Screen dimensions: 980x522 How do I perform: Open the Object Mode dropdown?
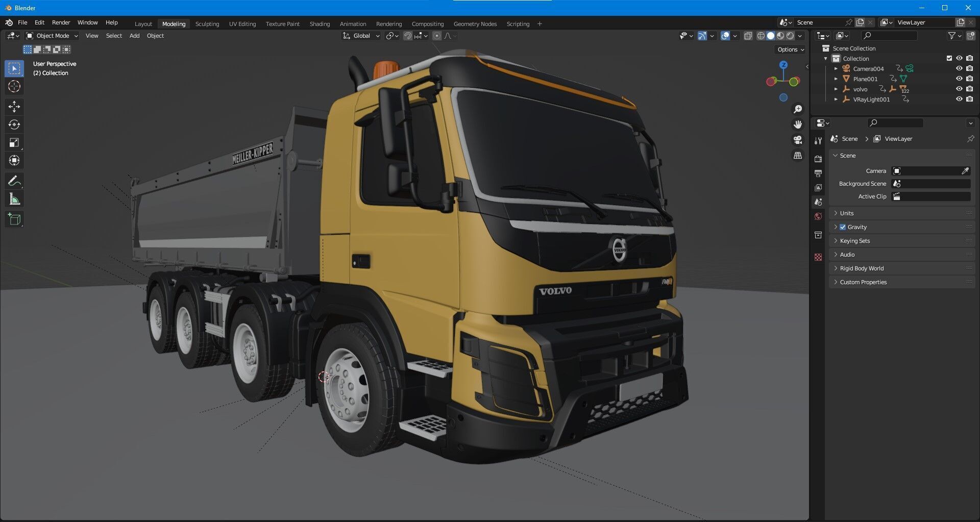pyautogui.click(x=52, y=36)
